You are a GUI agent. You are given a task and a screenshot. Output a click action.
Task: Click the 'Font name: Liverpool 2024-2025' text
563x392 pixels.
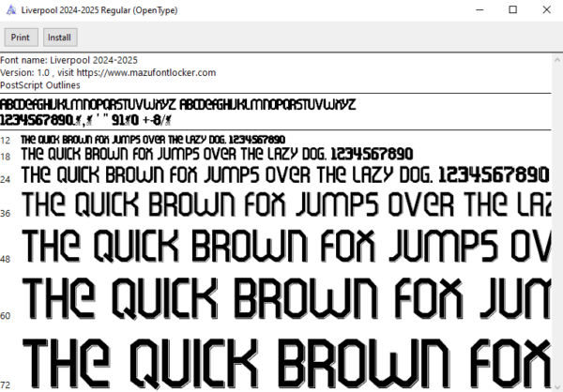tap(68, 60)
